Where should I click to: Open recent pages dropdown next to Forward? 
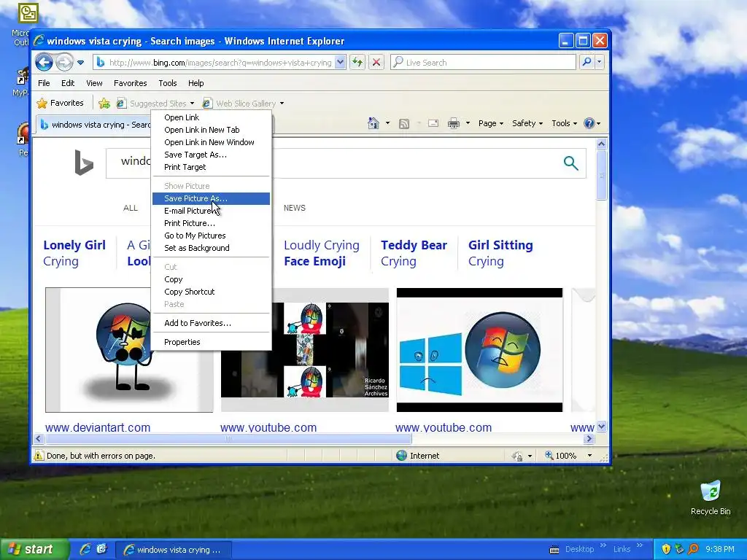click(80, 63)
